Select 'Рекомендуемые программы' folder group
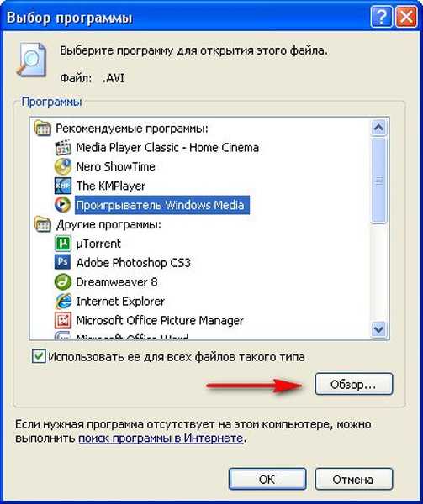423x504 pixels. tap(122, 129)
